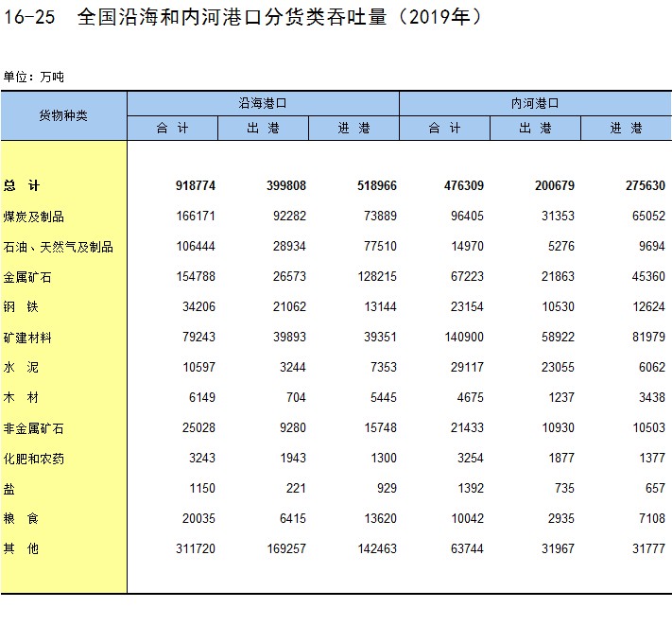Click the other goods value 169257
The height and width of the screenshot is (625, 672).
(x=286, y=548)
